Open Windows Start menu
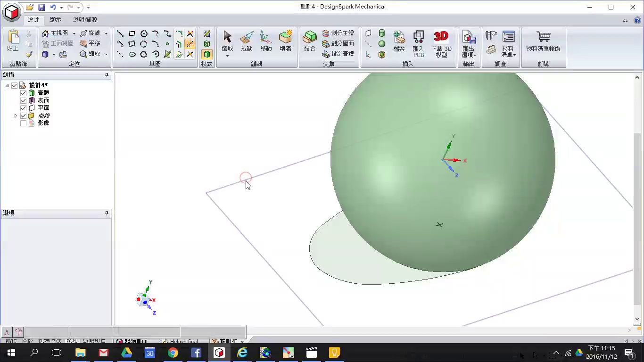The width and height of the screenshot is (644, 362). [11, 353]
